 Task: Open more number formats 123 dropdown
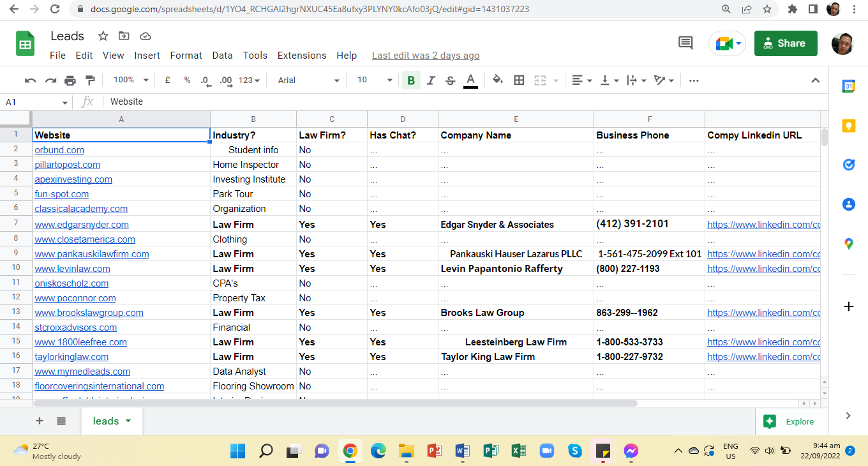pyautogui.click(x=249, y=80)
